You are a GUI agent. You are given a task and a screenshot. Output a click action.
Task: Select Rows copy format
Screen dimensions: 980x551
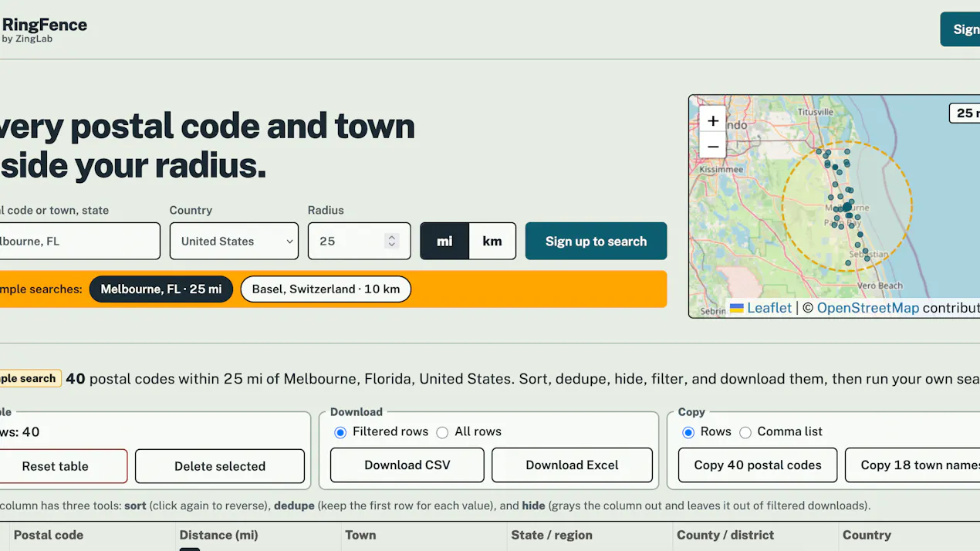click(688, 432)
